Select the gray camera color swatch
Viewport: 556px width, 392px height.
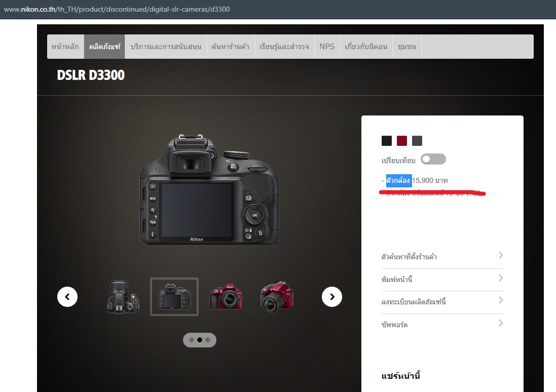(x=417, y=140)
